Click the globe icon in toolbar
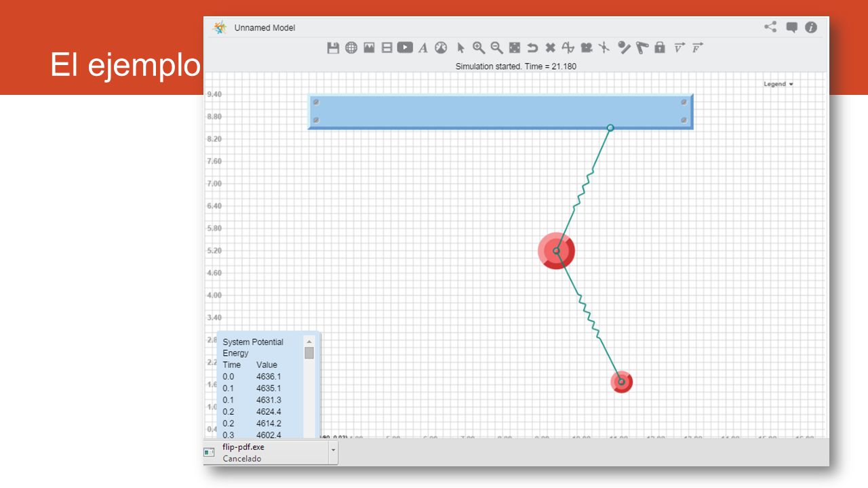The image size is (868, 488). pos(351,47)
